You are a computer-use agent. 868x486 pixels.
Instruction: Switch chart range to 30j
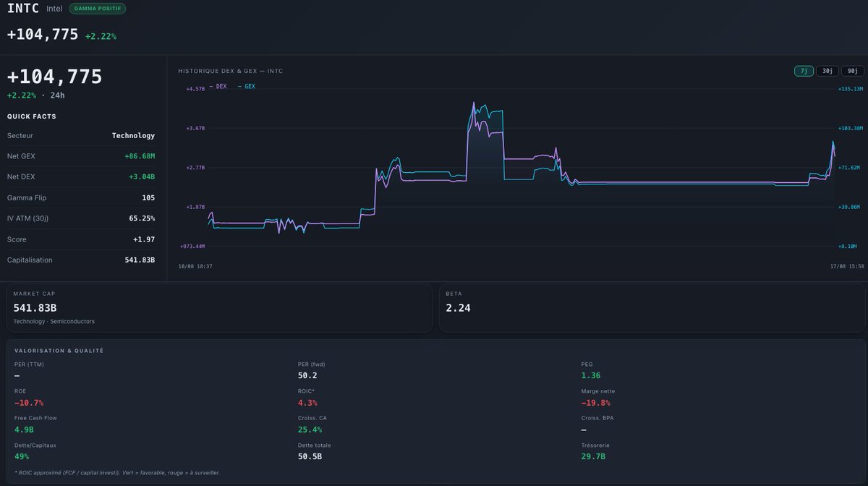click(827, 71)
